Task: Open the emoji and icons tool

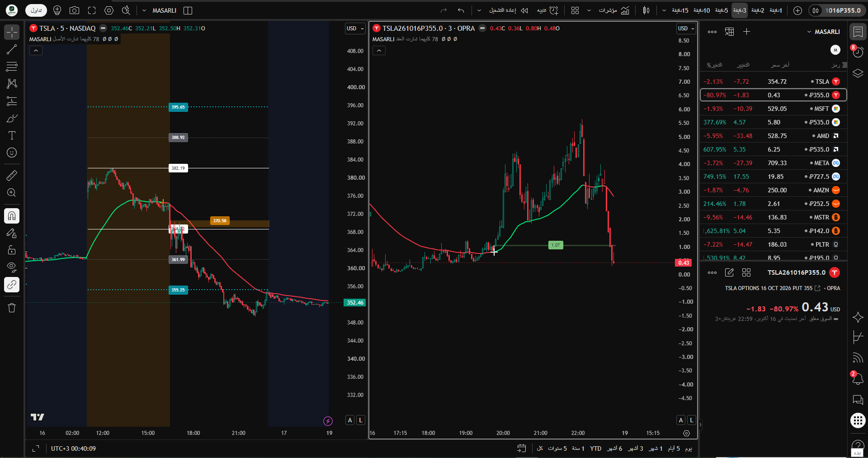Action: [12, 153]
